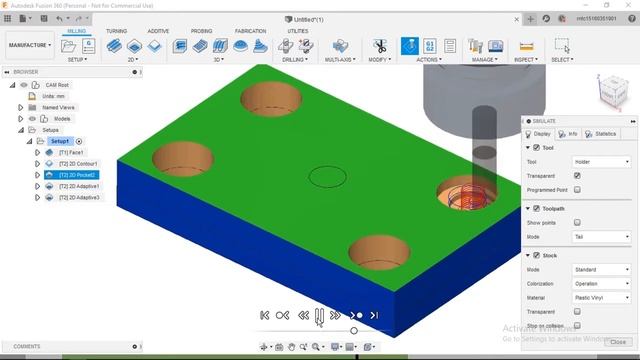This screenshot has height=360, width=640.
Task: Expand the Models tree node
Action: pyautogui.click(x=20, y=119)
